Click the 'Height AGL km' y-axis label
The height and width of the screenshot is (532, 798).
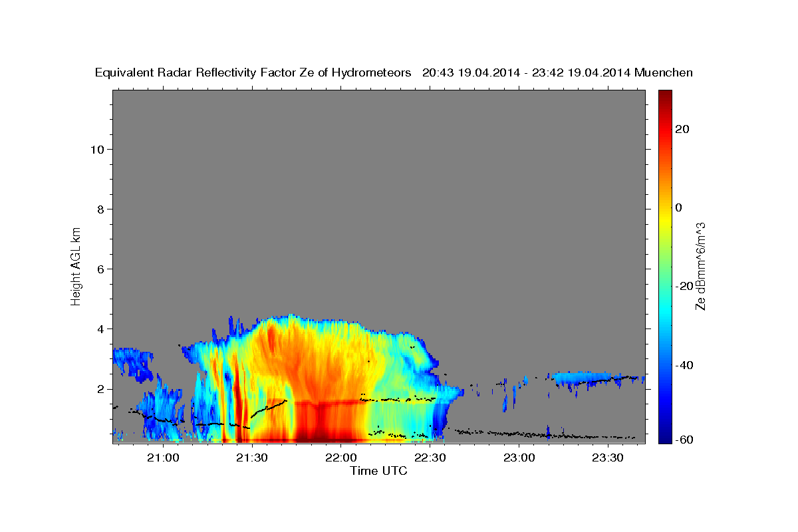click(x=76, y=265)
